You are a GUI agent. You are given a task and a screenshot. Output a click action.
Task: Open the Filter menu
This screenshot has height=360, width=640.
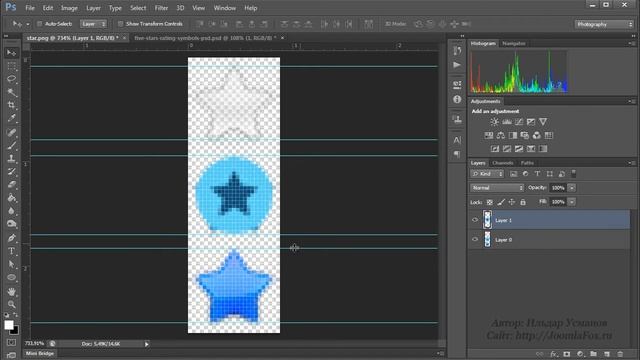pyautogui.click(x=161, y=8)
